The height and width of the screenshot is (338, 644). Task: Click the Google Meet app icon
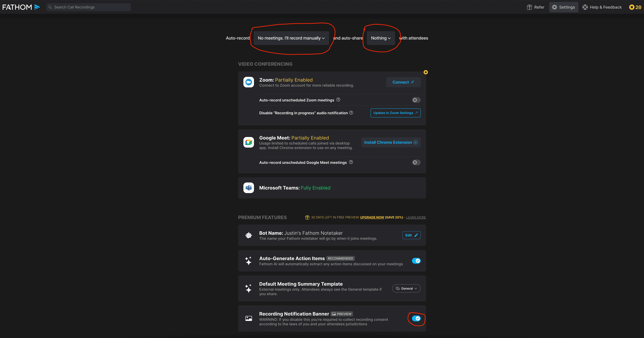(x=249, y=142)
